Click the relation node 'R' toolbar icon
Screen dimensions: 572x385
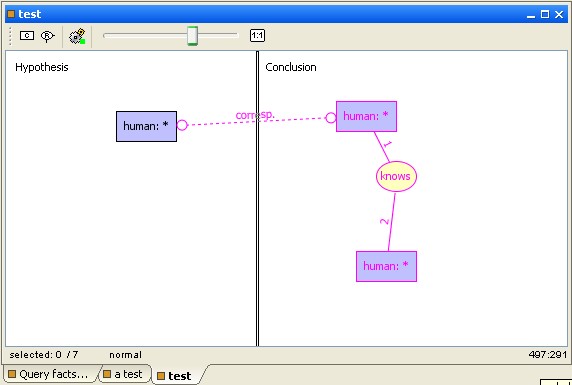coord(47,36)
